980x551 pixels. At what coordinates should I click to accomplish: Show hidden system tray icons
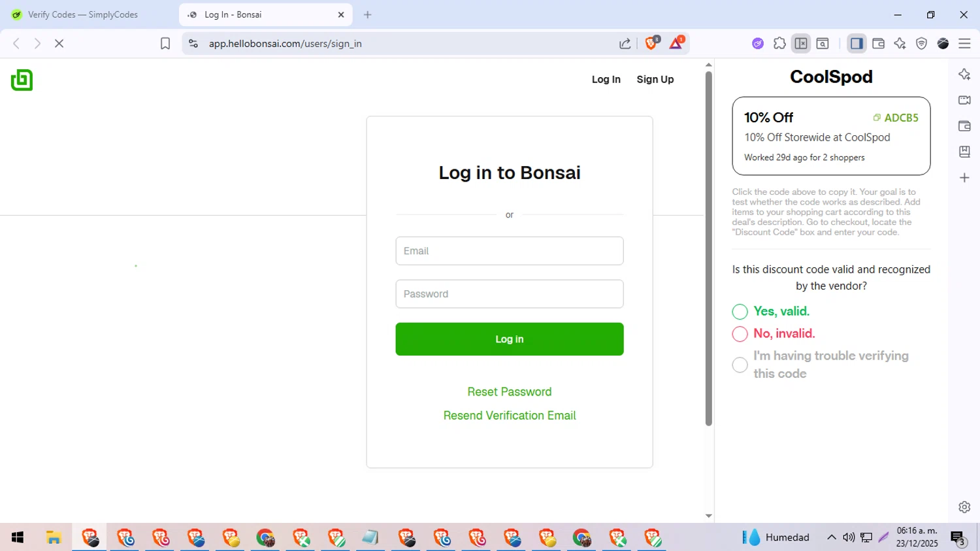[x=831, y=537]
